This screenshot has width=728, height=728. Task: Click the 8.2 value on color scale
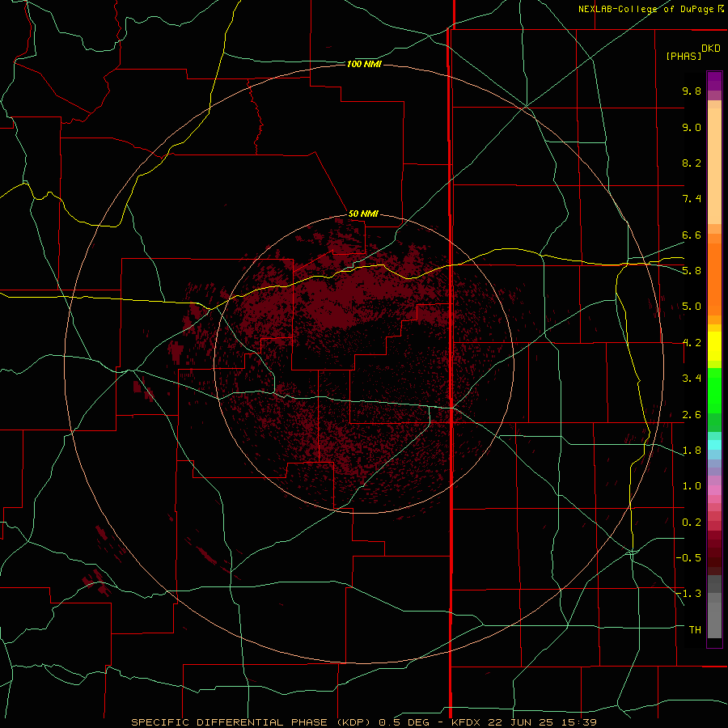tap(692, 163)
